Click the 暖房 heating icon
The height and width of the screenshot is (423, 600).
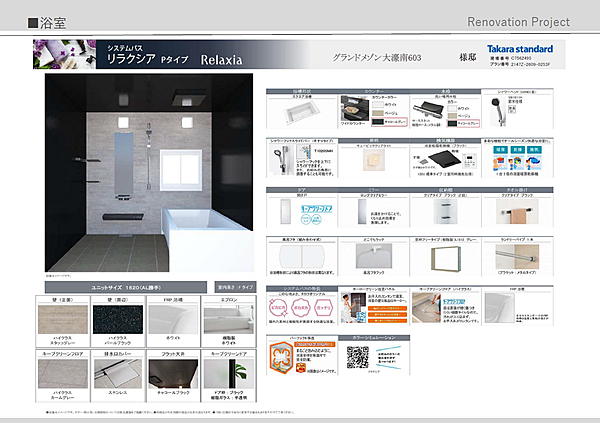point(500,150)
